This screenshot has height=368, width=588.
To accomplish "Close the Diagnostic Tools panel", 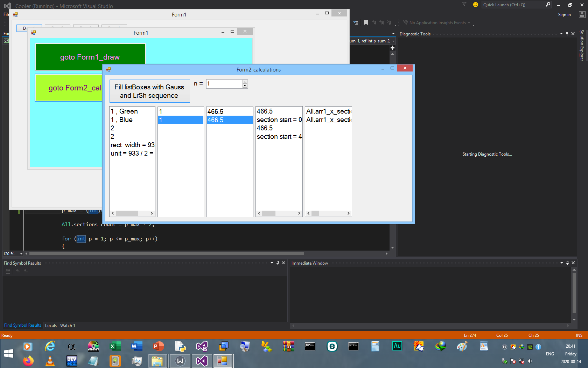I will click(x=573, y=34).
